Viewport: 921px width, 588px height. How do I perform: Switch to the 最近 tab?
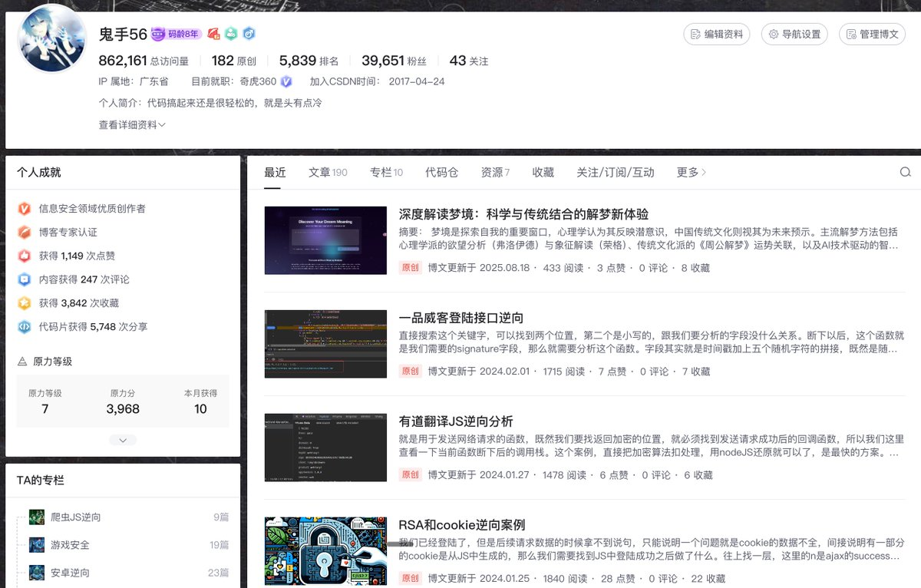coord(275,172)
